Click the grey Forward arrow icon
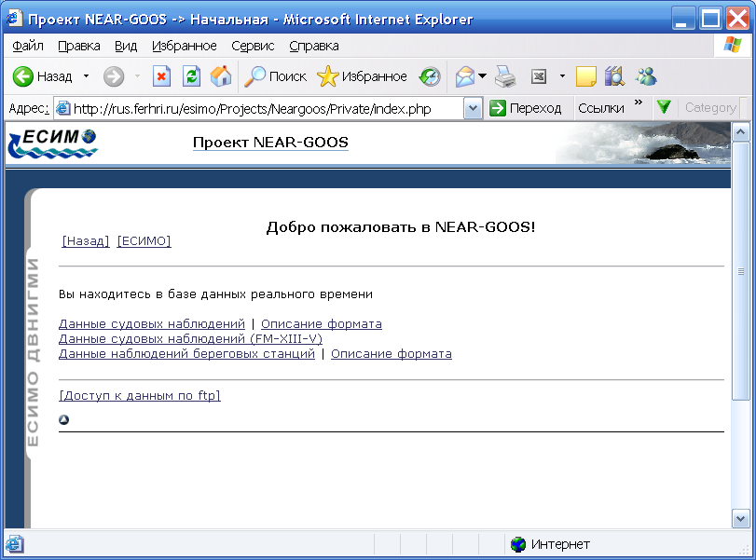 [x=114, y=76]
